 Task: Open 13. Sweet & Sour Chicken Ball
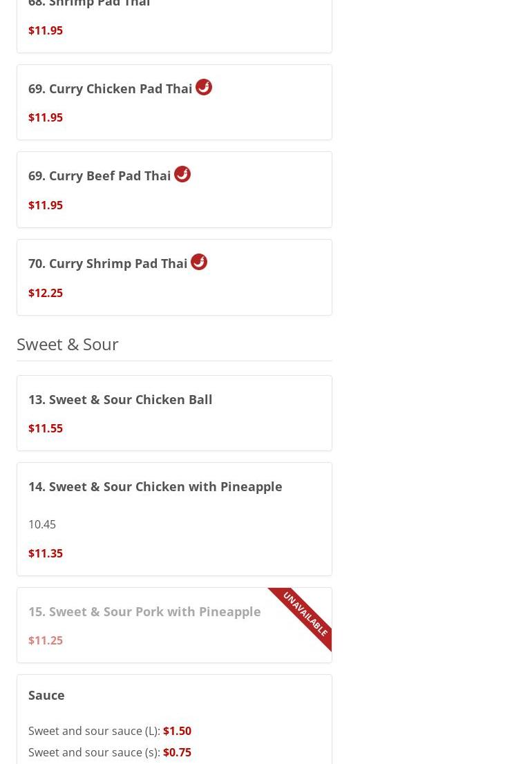120,399
